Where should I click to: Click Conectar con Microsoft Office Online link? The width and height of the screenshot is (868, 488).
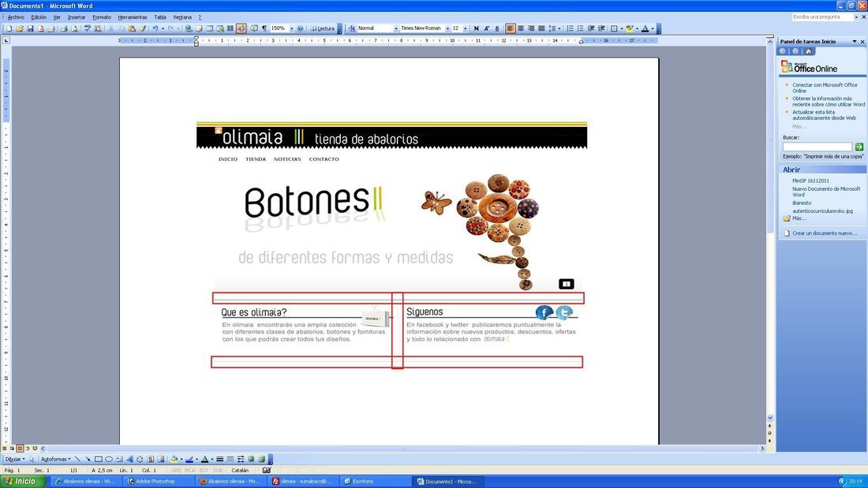[825, 88]
